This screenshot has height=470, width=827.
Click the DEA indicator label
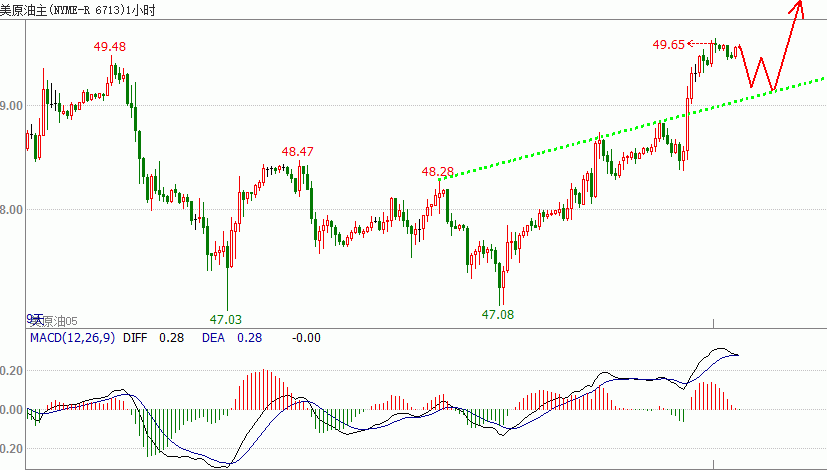pyautogui.click(x=214, y=338)
